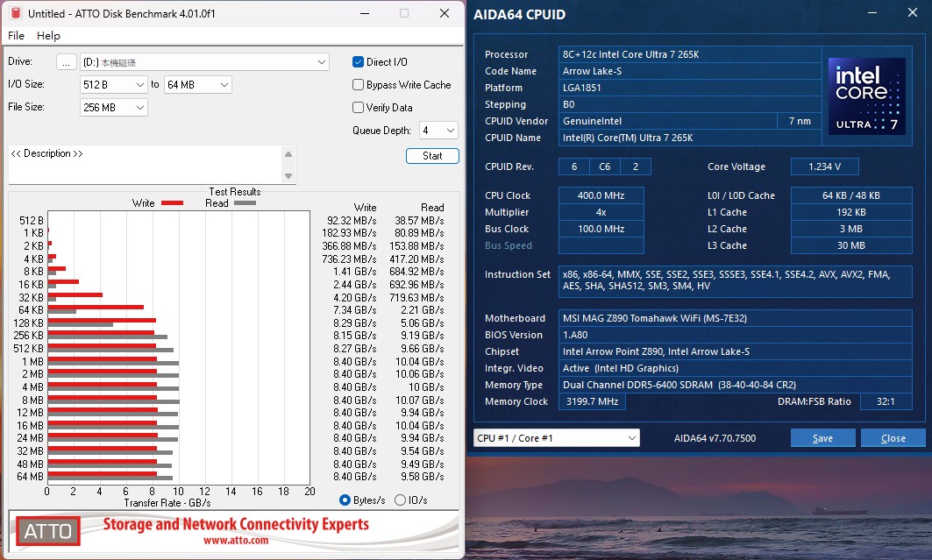Click the Processor value 8C+12c Intel Core Ultra 7 265K
This screenshot has width=932, height=560.
[689, 54]
